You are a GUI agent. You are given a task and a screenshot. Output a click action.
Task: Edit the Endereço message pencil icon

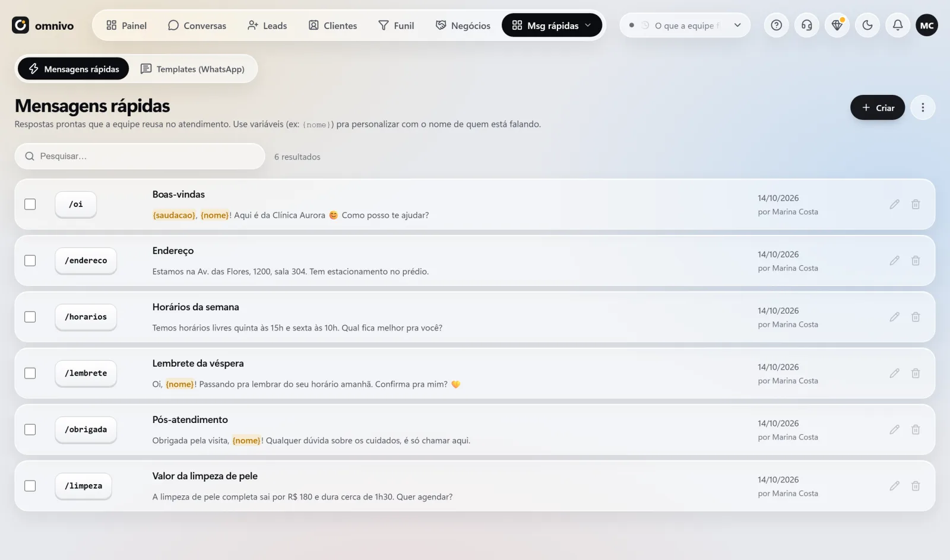894,260
